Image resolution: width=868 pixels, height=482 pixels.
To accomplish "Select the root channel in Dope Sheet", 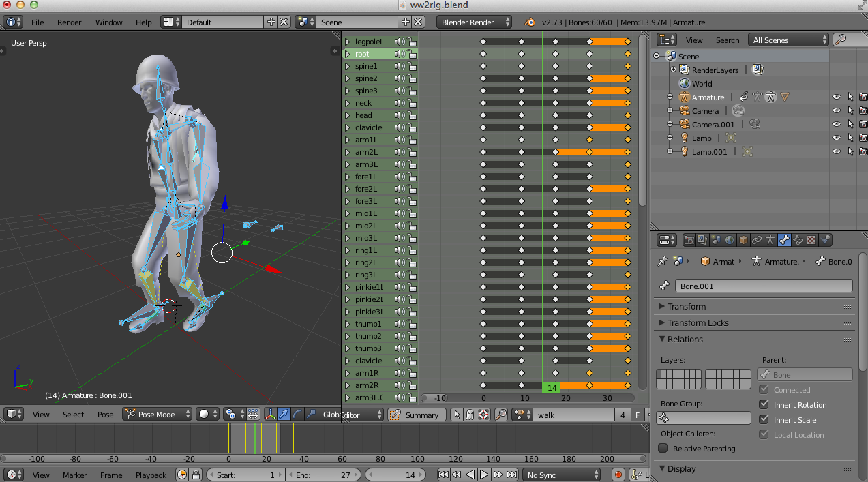I will point(380,54).
